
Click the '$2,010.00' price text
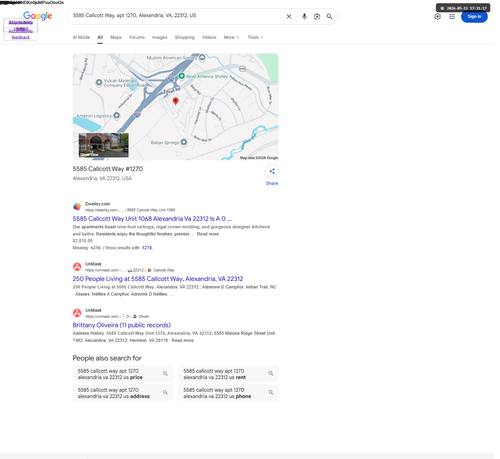(x=83, y=241)
